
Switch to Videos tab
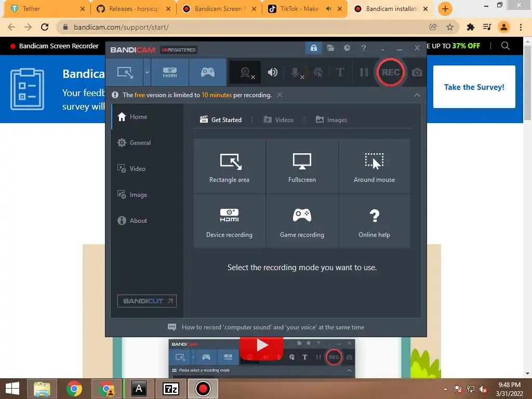[x=278, y=120]
